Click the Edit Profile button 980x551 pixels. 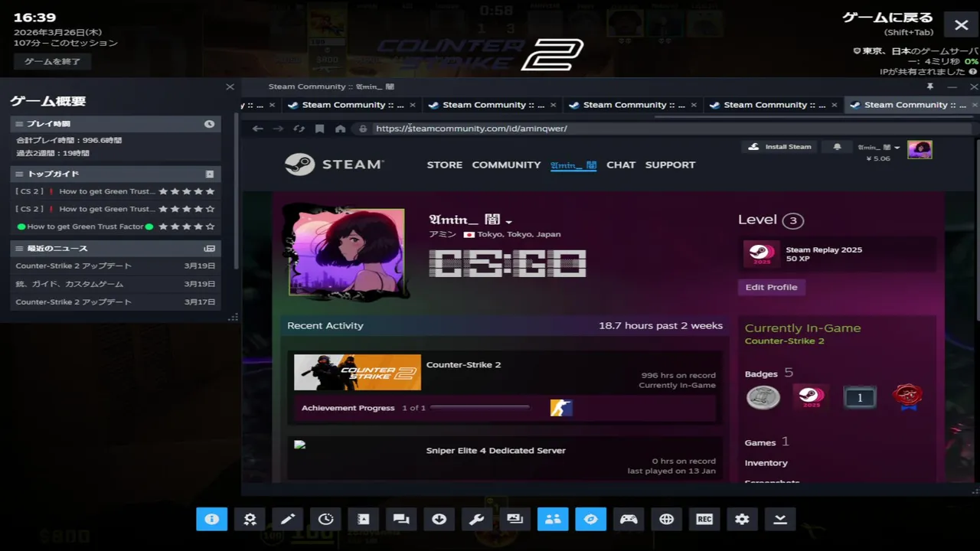point(771,287)
